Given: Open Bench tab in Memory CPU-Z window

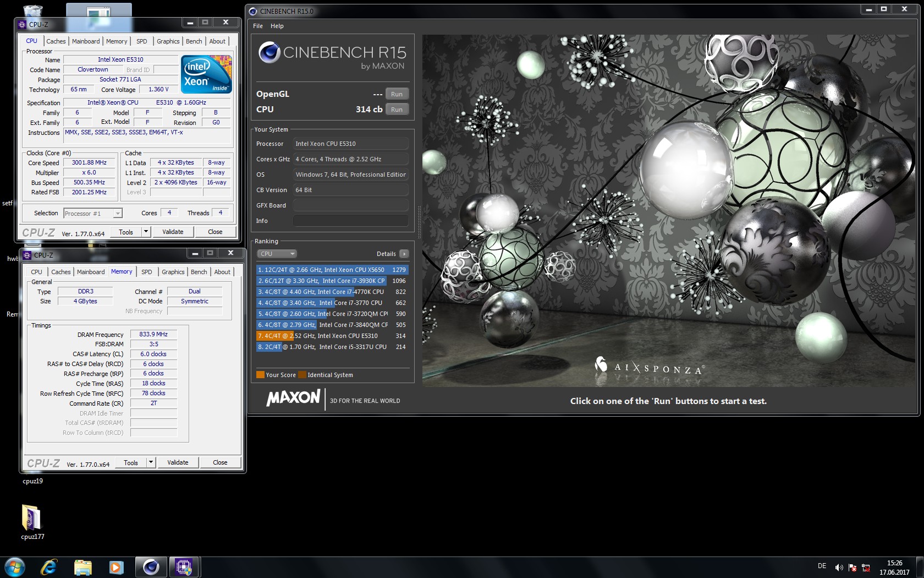Looking at the screenshot, I should 199,272.
